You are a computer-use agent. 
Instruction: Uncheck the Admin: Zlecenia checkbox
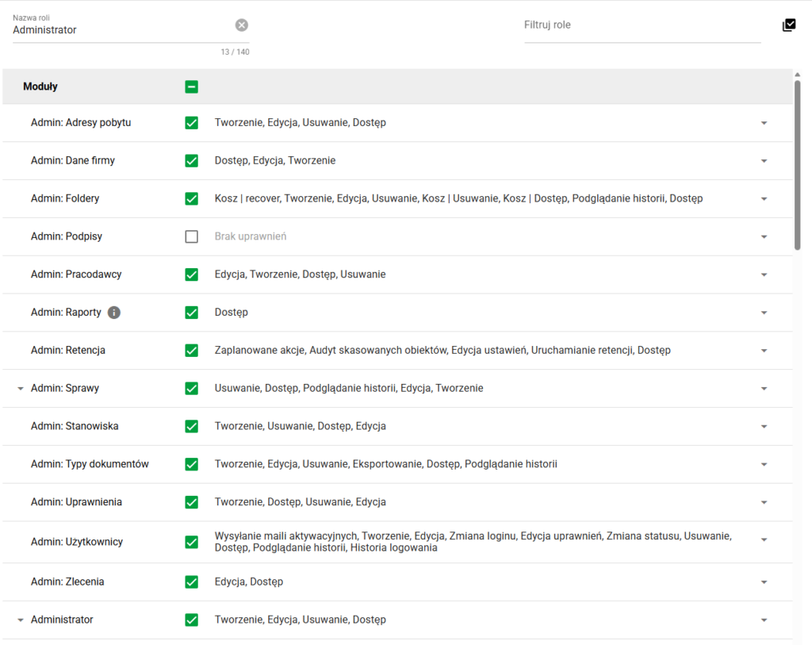[x=192, y=582]
